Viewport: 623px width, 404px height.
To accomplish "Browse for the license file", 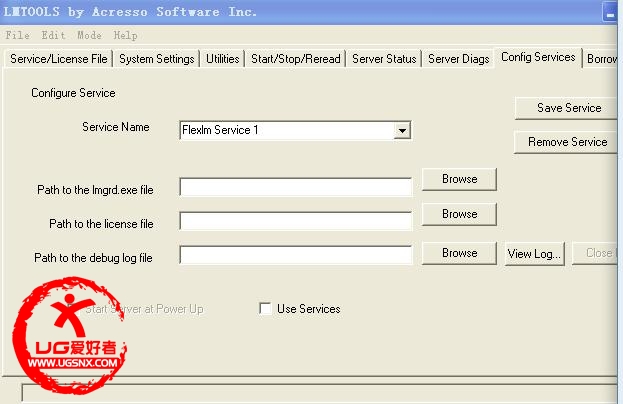I will (459, 214).
